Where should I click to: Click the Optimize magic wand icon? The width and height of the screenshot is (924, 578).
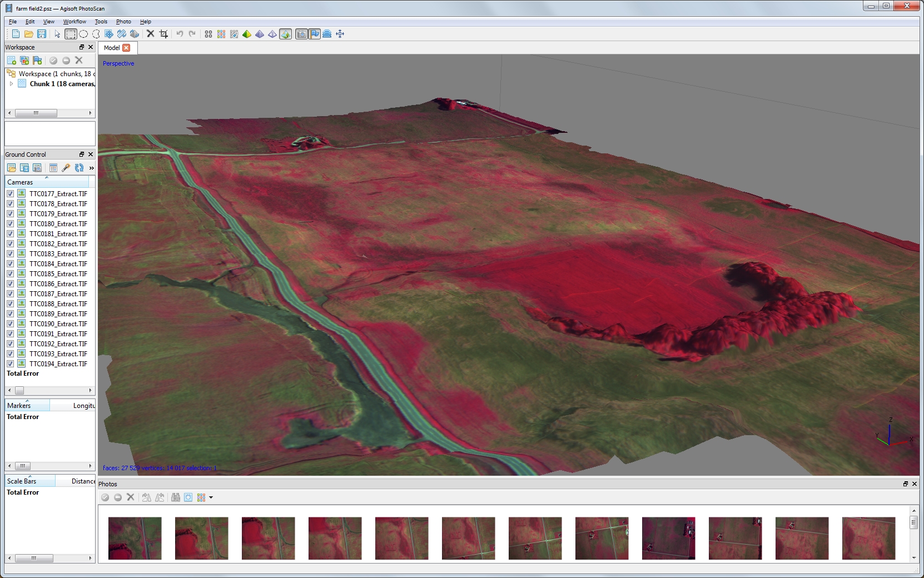[x=66, y=168]
